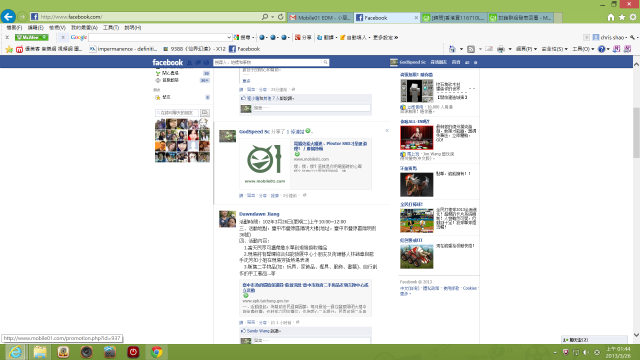Go back with the browser back arrow
The width and height of the screenshot is (640, 360).
(x=8, y=16)
